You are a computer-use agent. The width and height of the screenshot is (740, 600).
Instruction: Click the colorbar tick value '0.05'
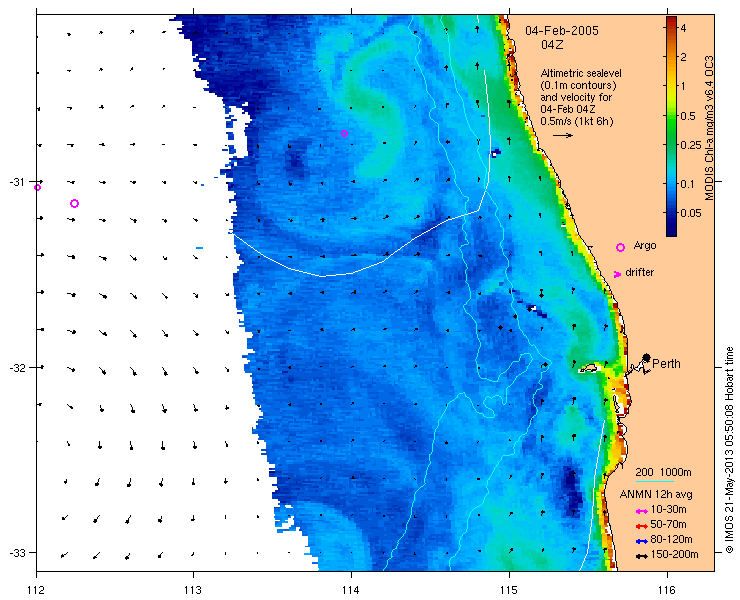point(692,213)
